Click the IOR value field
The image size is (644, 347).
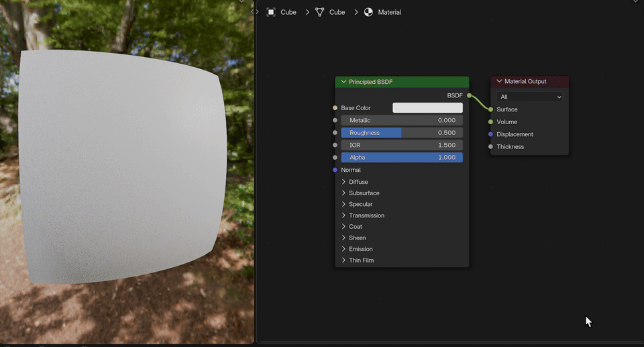[402, 145]
